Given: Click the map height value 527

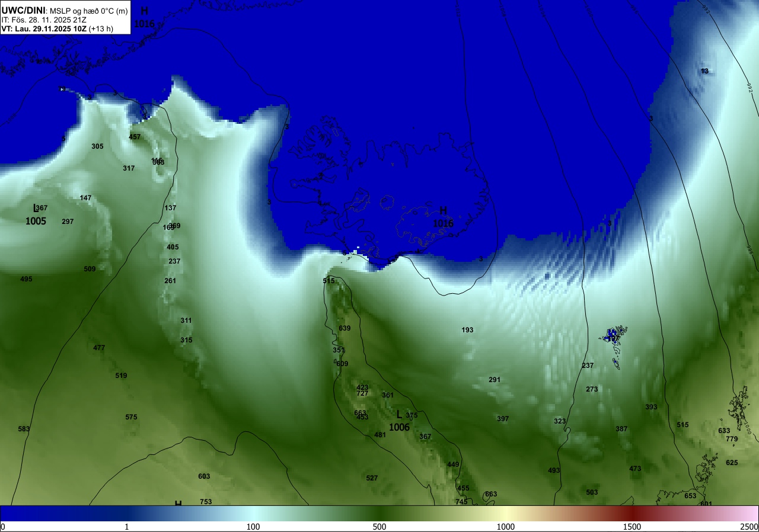Looking at the screenshot, I should click(x=372, y=478).
